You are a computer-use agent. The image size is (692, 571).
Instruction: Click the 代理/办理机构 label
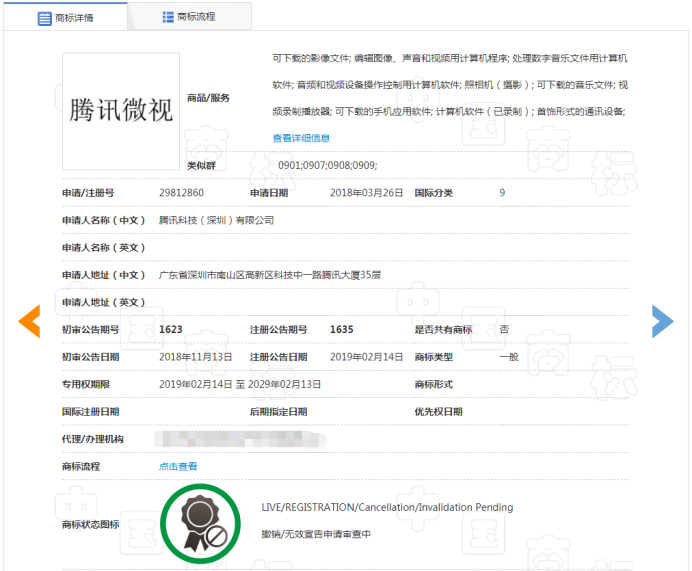click(93, 439)
